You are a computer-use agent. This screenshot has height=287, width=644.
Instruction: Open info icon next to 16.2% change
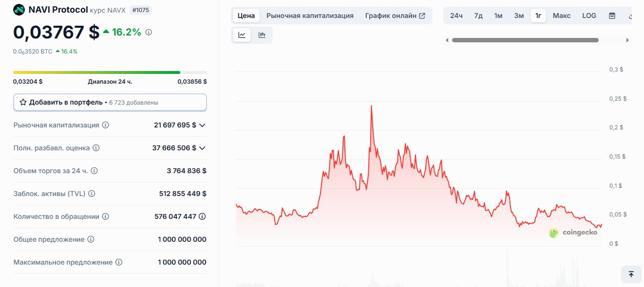(149, 32)
